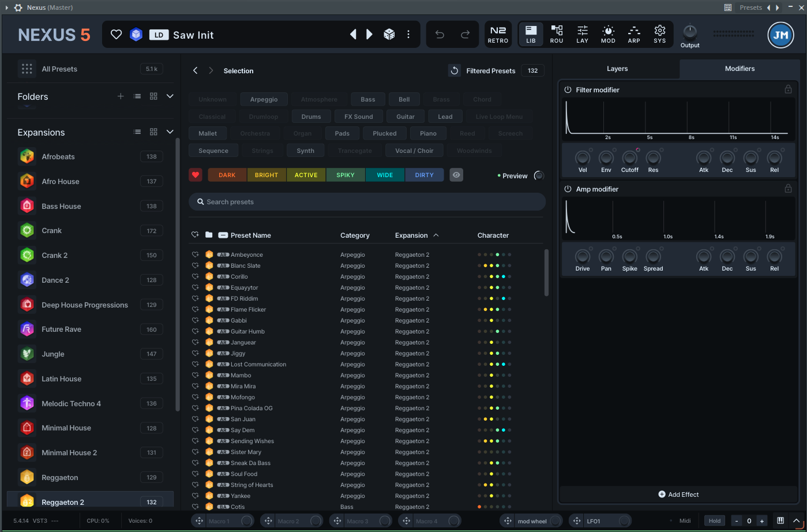Switch to the MOD tab
The width and height of the screenshot is (807, 532).
point(609,35)
